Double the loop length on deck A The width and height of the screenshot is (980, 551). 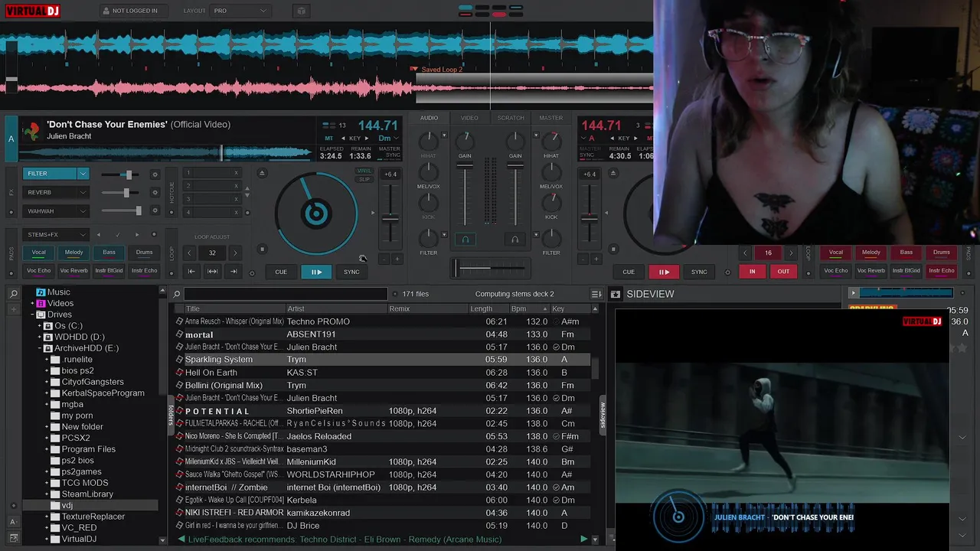pos(235,253)
